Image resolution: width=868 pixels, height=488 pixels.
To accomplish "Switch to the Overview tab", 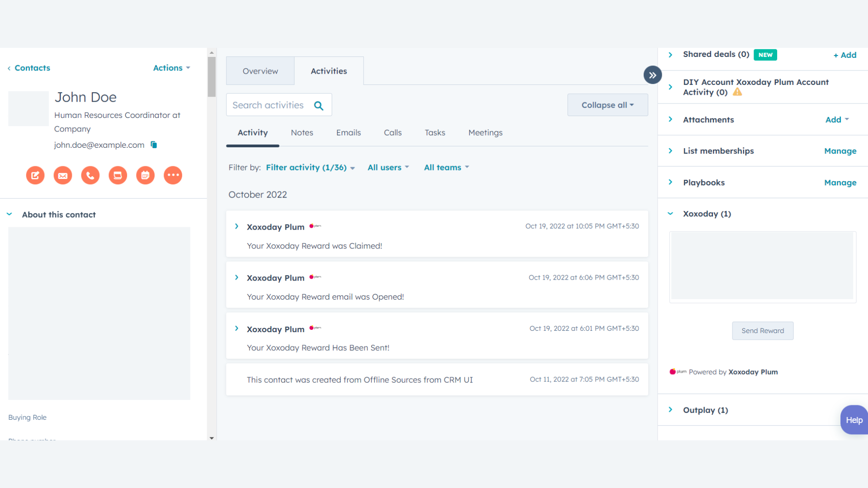I will [x=260, y=71].
